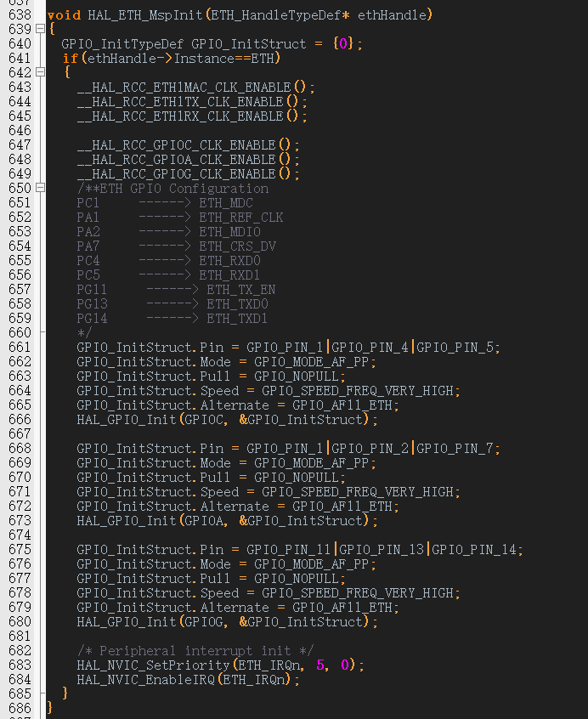Click HAL_NVIC_EnableIRQ on line 684
588x719 pixels.
[x=146, y=680]
